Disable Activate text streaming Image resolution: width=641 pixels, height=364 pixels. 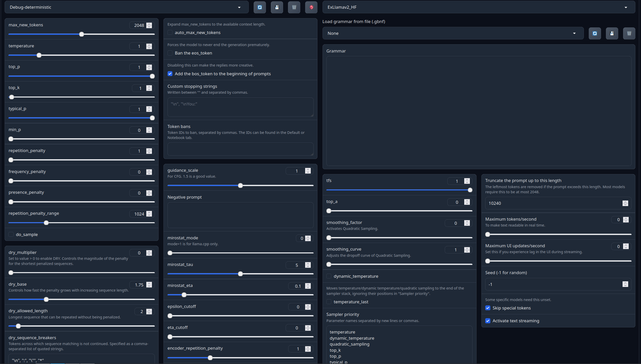[488, 320]
